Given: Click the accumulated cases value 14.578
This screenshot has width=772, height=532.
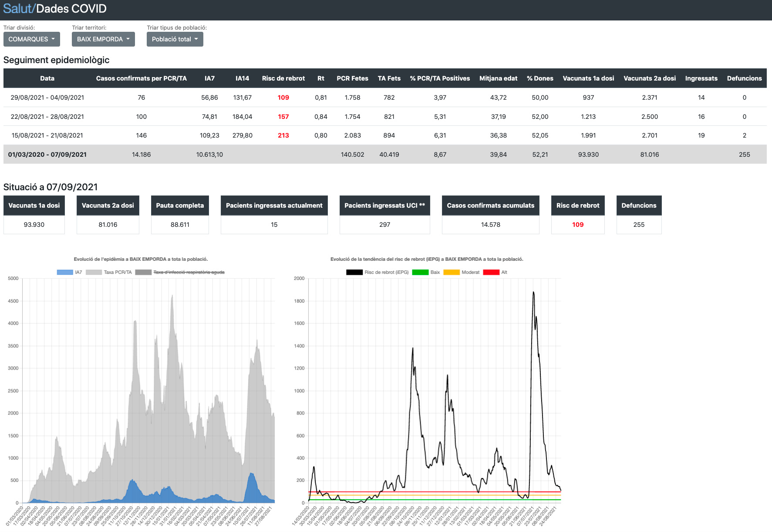Looking at the screenshot, I should pyautogui.click(x=491, y=225).
